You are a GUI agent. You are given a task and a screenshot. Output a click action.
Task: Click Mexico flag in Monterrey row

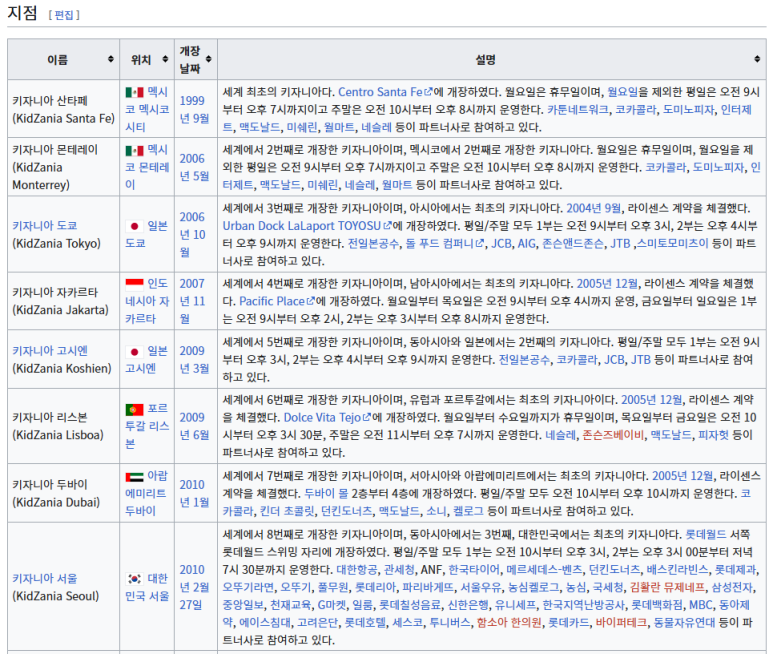click(x=134, y=150)
